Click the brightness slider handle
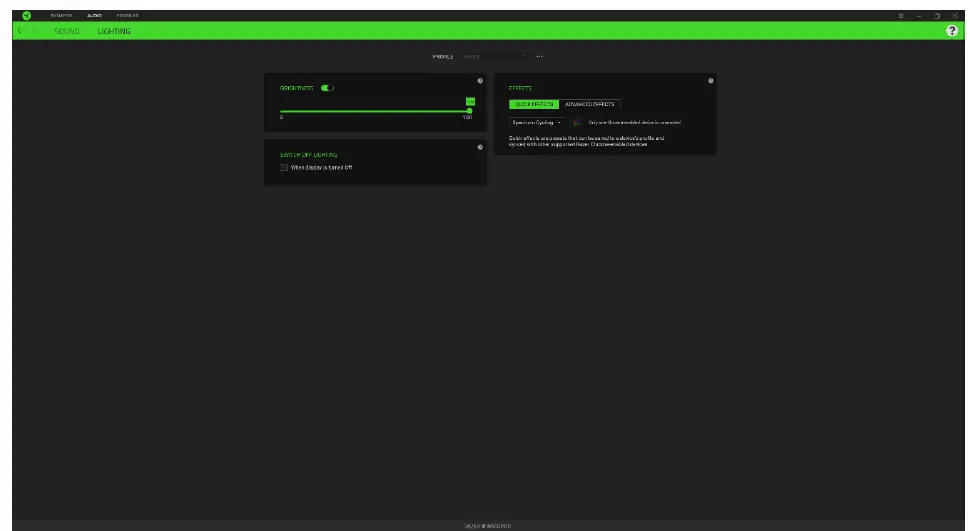970x531 pixels. pyautogui.click(x=470, y=111)
